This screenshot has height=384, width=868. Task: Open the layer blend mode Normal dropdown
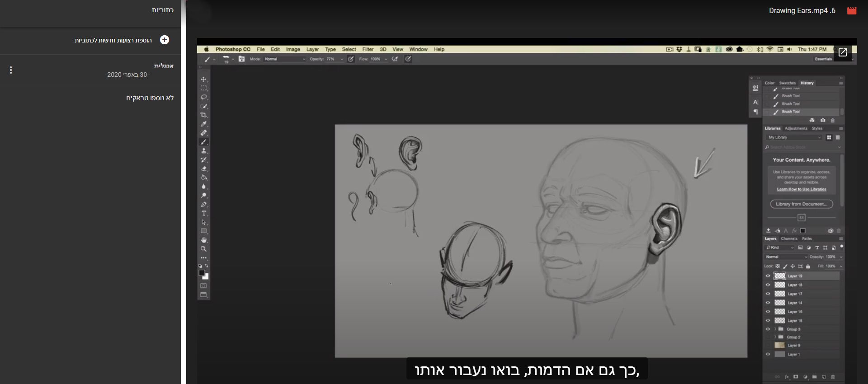pos(786,257)
